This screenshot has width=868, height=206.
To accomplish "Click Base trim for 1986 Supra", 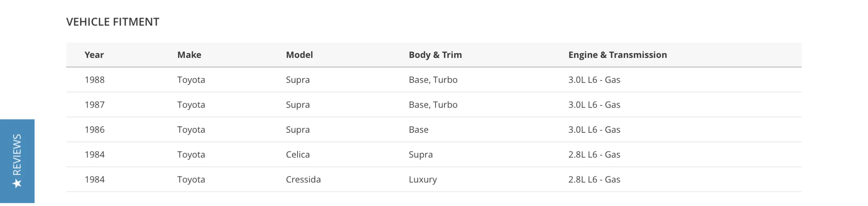I will pos(418,130).
